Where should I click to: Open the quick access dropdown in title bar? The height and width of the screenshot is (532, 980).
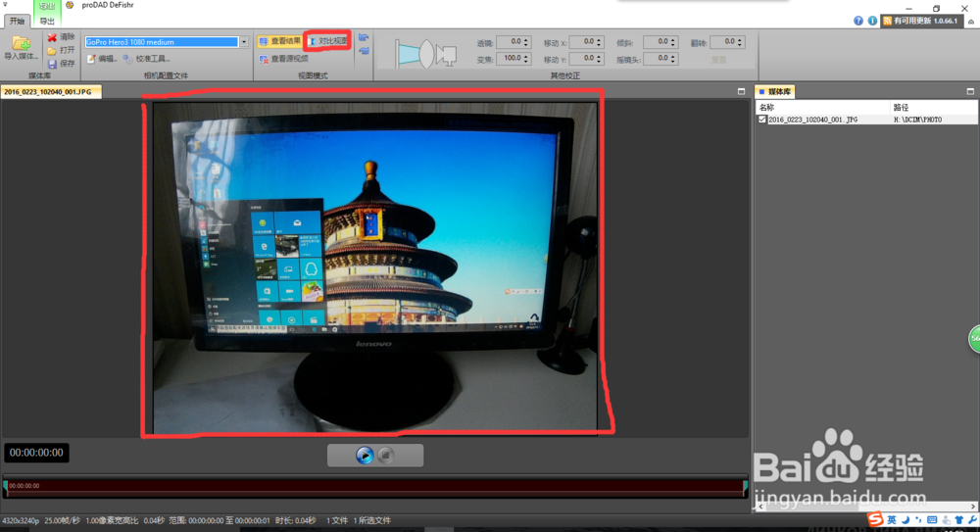click(x=6, y=5)
